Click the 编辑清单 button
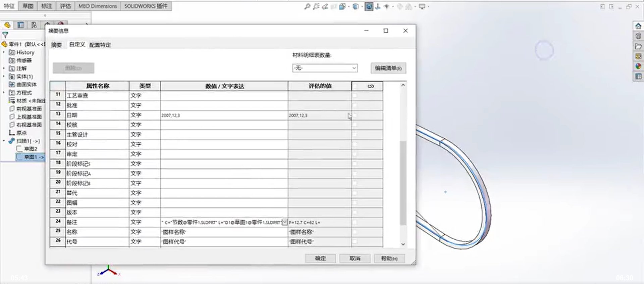Image resolution: width=644 pixels, height=284 pixels. tap(388, 68)
